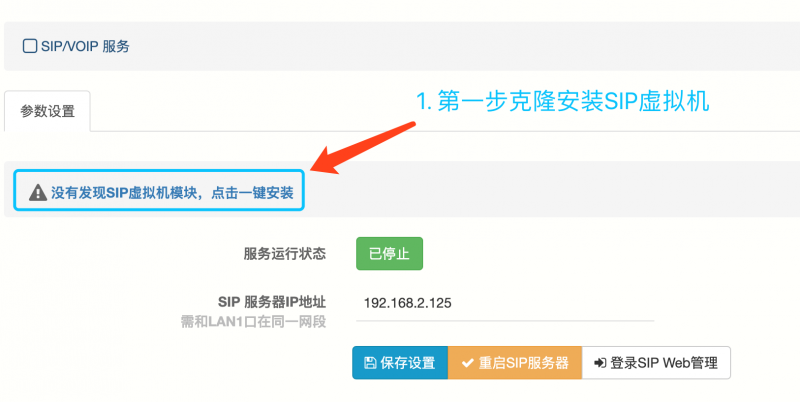The height and width of the screenshot is (402, 800).
Task: Restart via the 重启SIP服务器 button
Action: [515, 363]
